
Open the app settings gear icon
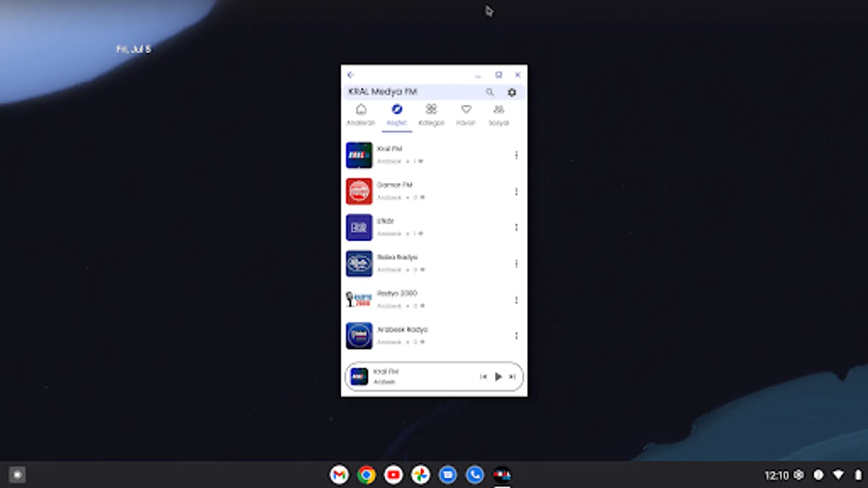click(511, 92)
